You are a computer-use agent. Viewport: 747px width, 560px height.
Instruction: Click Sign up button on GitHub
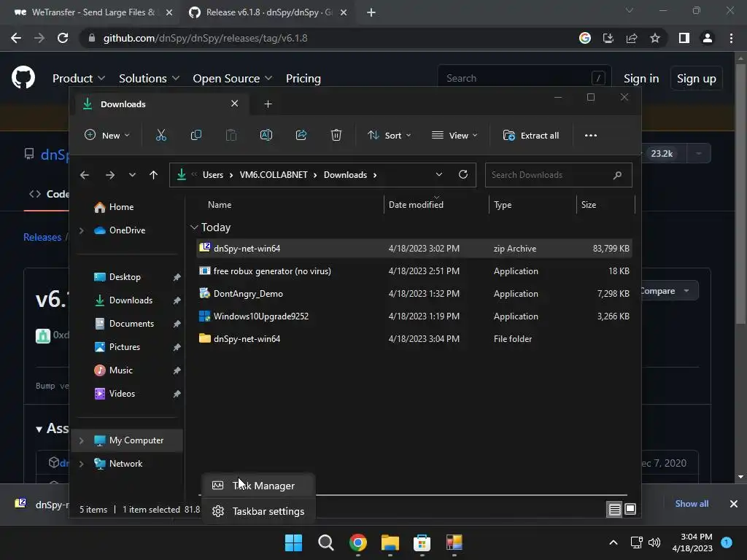pos(697,78)
